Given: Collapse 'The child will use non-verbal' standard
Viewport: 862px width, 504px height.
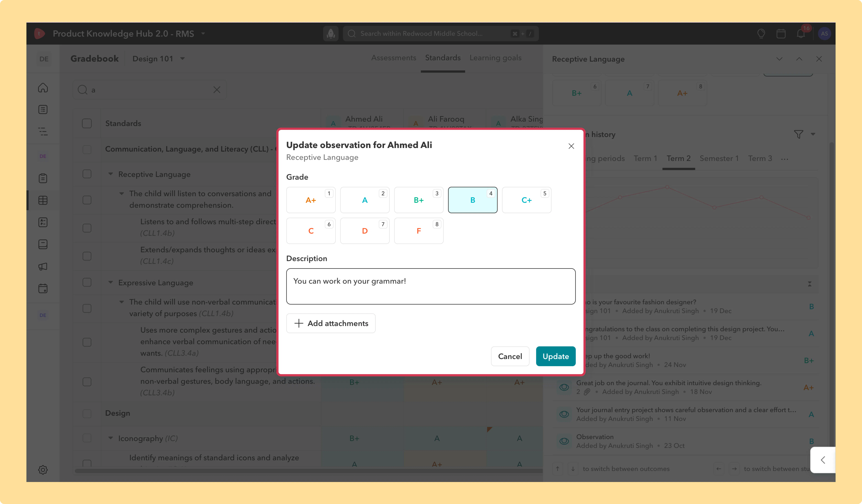Looking at the screenshot, I should (121, 302).
